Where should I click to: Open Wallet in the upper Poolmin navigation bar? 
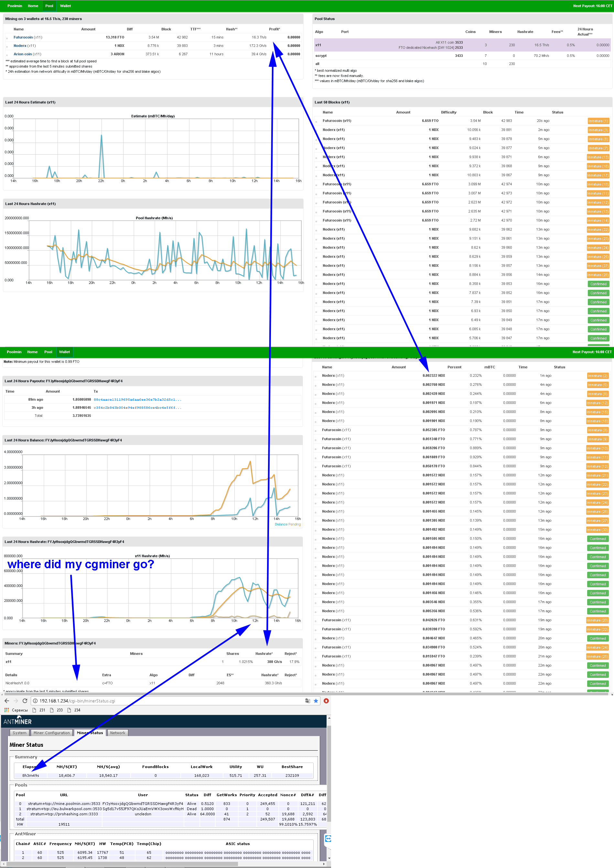(65, 6)
